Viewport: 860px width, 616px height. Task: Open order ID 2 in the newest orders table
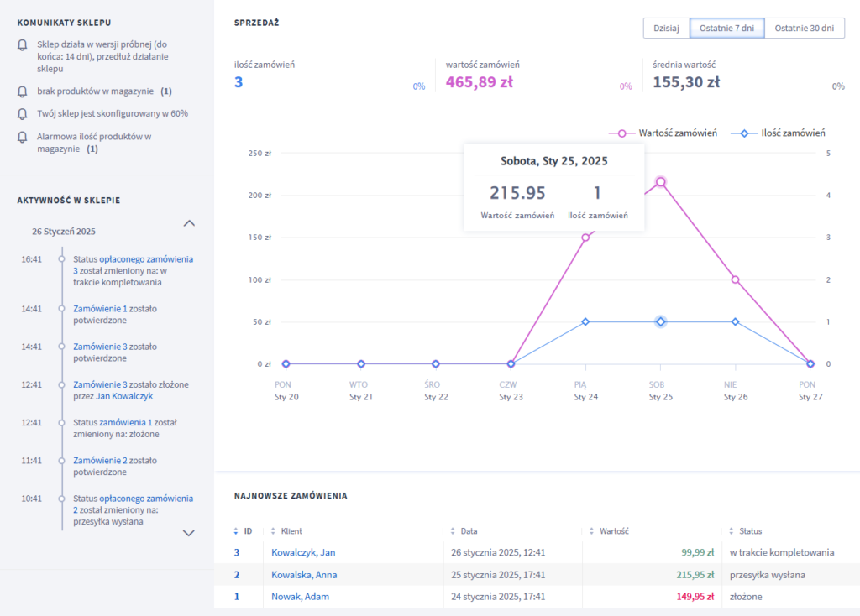(237, 575)
